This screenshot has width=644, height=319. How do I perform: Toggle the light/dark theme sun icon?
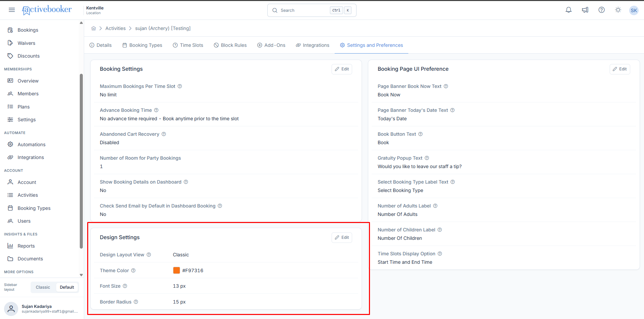(x=618, y=10)
